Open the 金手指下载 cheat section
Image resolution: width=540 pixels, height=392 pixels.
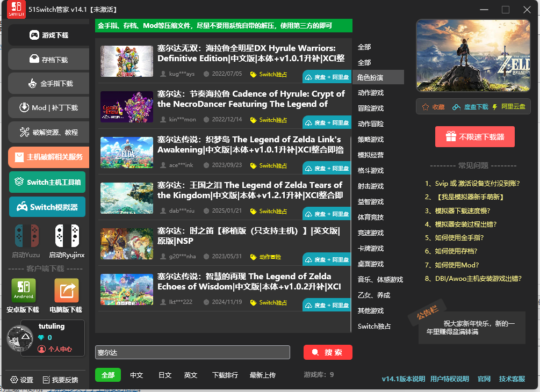pos(47,83)
